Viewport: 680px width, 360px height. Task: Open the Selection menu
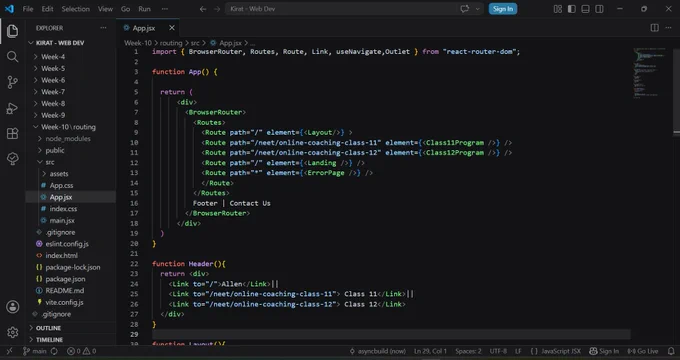pos(75,9)
